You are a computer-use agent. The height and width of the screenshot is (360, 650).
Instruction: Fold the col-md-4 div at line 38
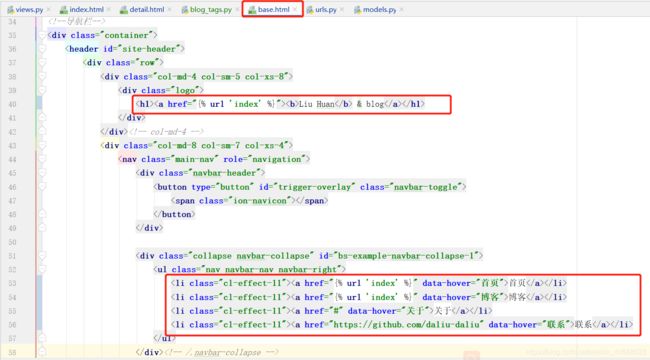(42, 76)
